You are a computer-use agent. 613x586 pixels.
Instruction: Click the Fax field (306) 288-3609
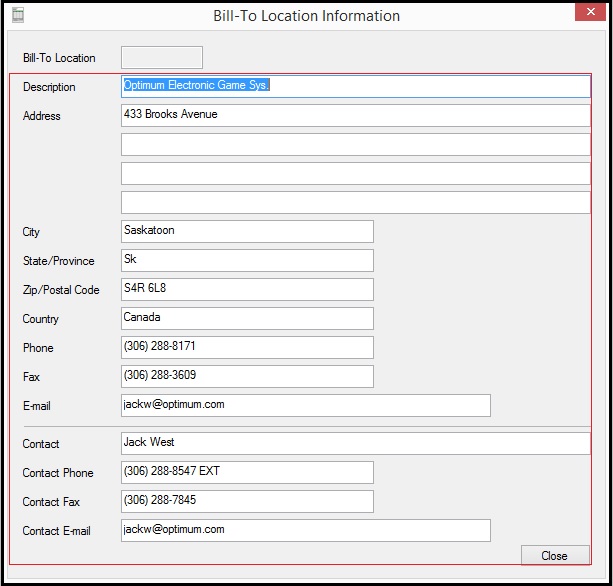coord(247,376)
